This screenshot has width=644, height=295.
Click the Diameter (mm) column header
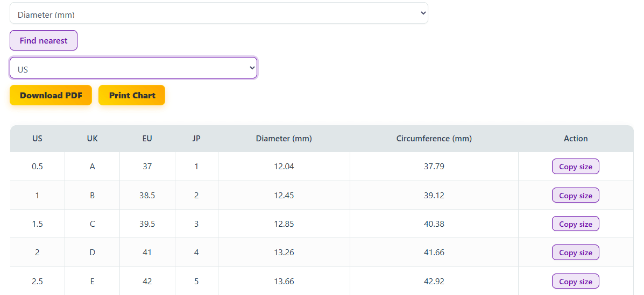coord(284,139)
